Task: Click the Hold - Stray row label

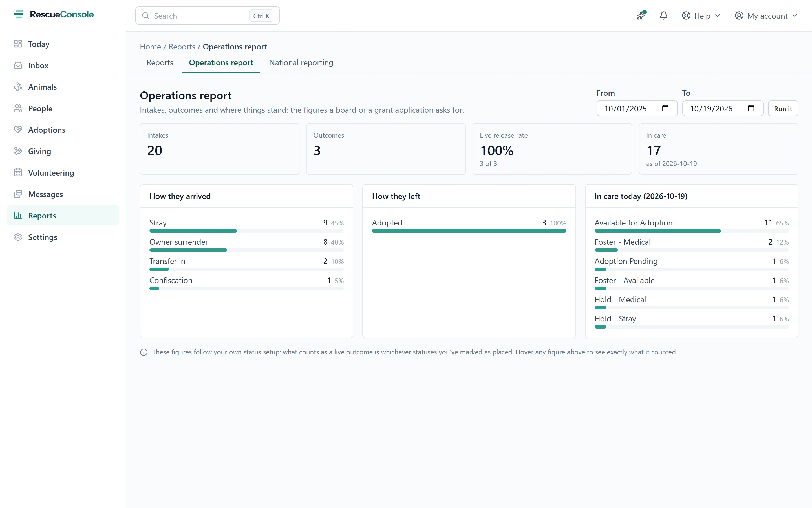Action: [x=615, y=319]
